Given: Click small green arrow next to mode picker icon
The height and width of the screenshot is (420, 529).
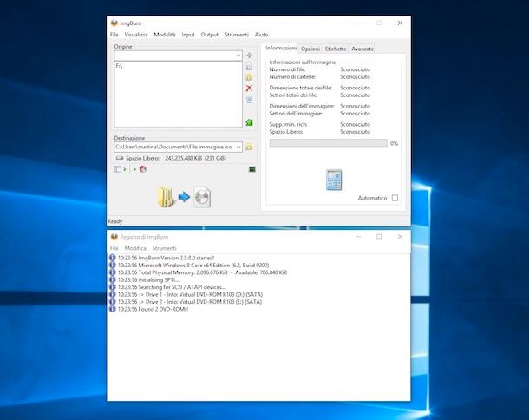Looking at the screenshot, I should [x=125, y=169].
